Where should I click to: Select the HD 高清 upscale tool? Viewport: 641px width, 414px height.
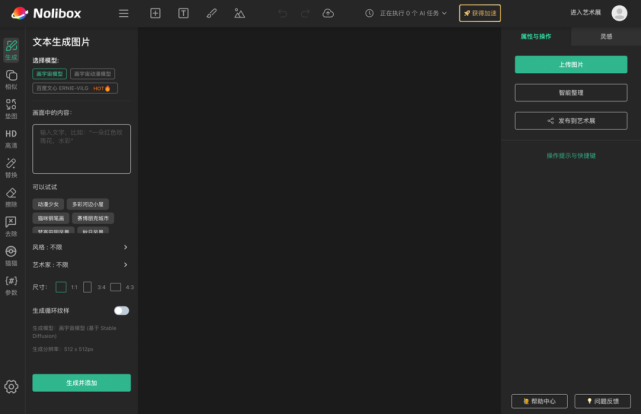(x=11, y=139)
